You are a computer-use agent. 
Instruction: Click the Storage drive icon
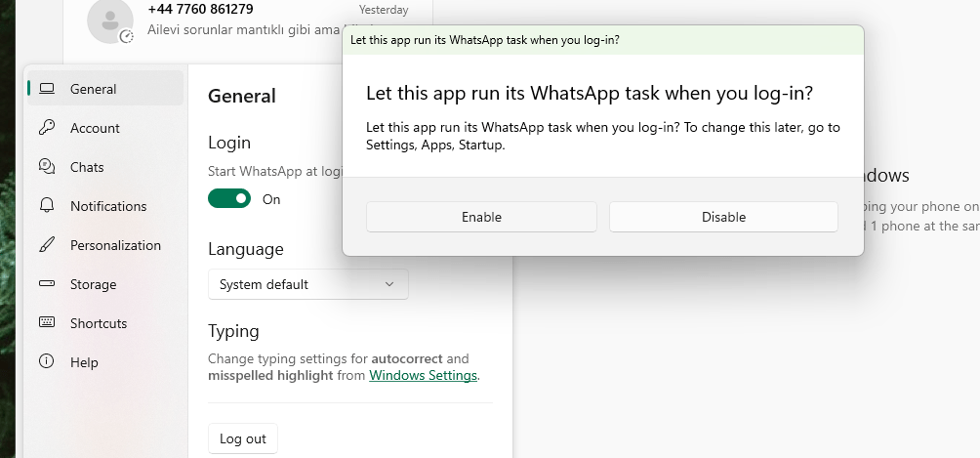(x=47, y=283)
